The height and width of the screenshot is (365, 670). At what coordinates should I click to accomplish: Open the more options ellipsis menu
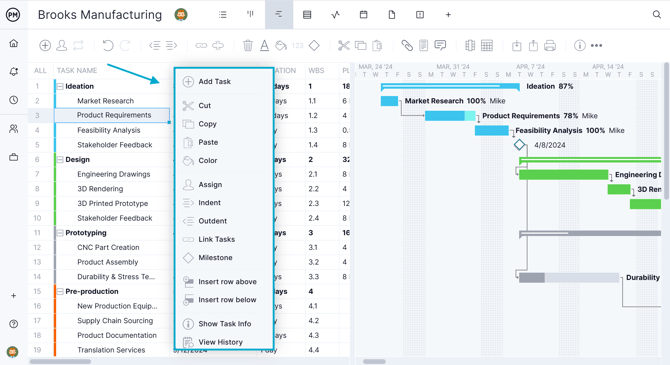(x=597, y=45)
